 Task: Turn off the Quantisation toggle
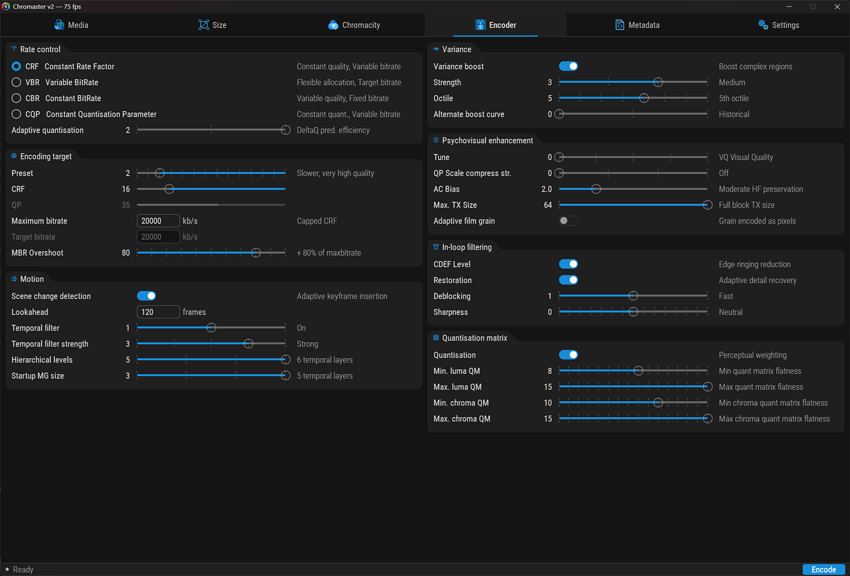click(569, 355)
